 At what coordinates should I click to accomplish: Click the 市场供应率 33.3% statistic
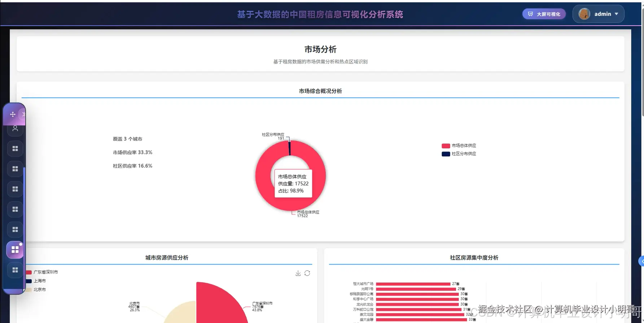pyautogui.click(x=132, y=152)
